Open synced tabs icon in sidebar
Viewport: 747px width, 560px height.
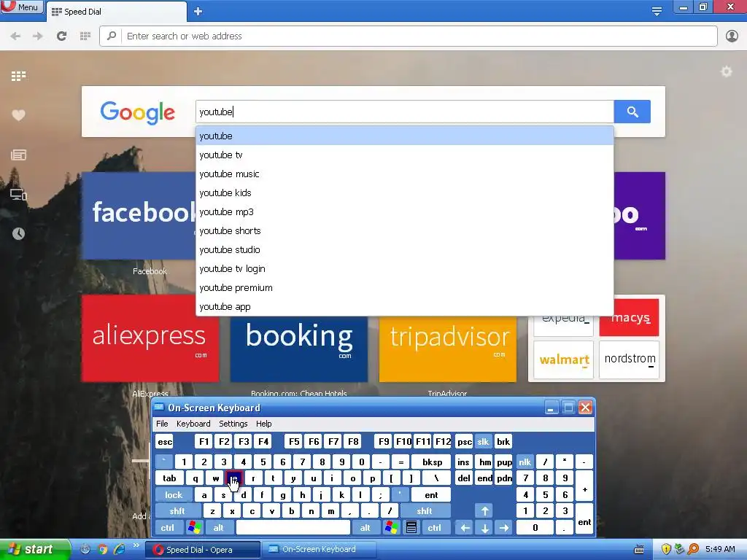pyautogui.click(x=18, y=194)
